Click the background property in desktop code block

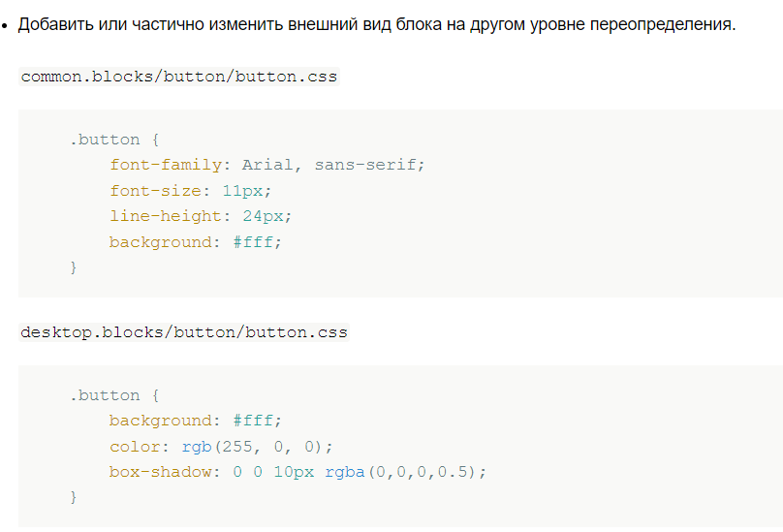(x=161, y=421)
